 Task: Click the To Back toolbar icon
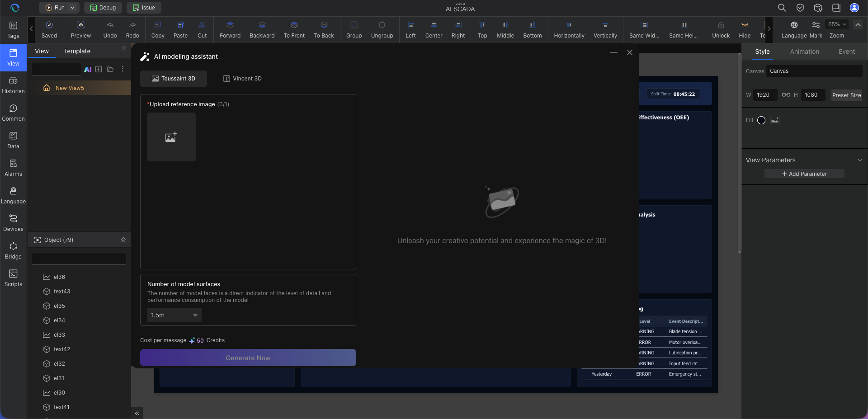pos(324,30)
